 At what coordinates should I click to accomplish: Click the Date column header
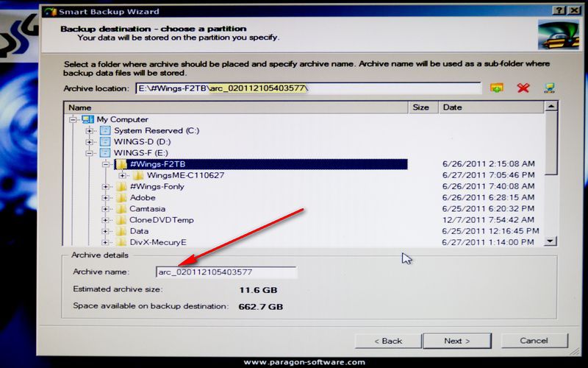[x=491, y=107]
